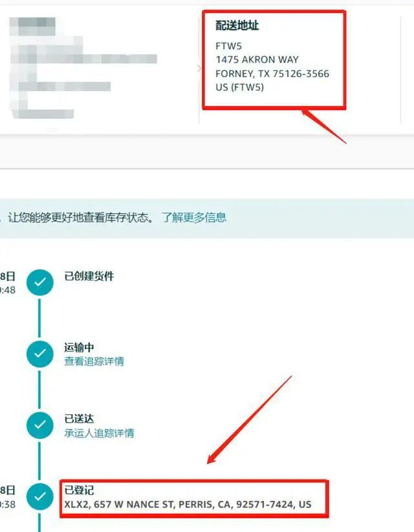The height and width of the screenshot is (532, 414).
Task: Click the 已送达 checkmark circle icon
Action: point(40,425)
